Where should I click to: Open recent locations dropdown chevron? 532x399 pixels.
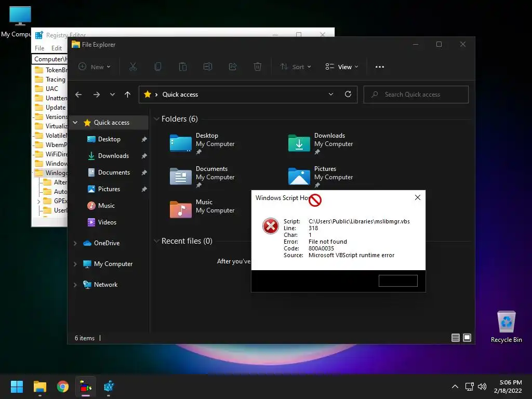coord(112,95)
